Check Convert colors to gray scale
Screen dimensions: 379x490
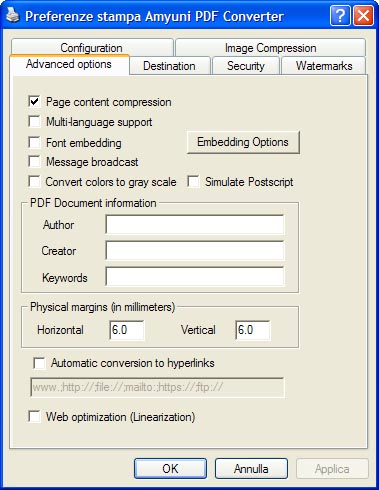[35, 182]
